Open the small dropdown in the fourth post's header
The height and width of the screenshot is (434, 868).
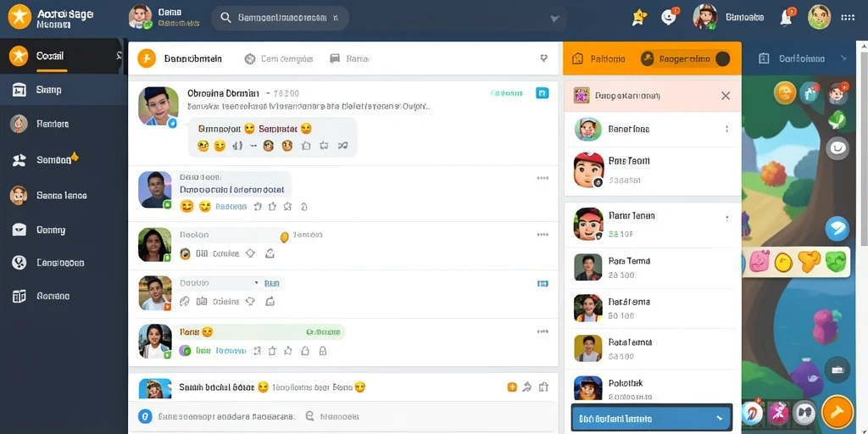pyautogui.click(x=256, y=283)
